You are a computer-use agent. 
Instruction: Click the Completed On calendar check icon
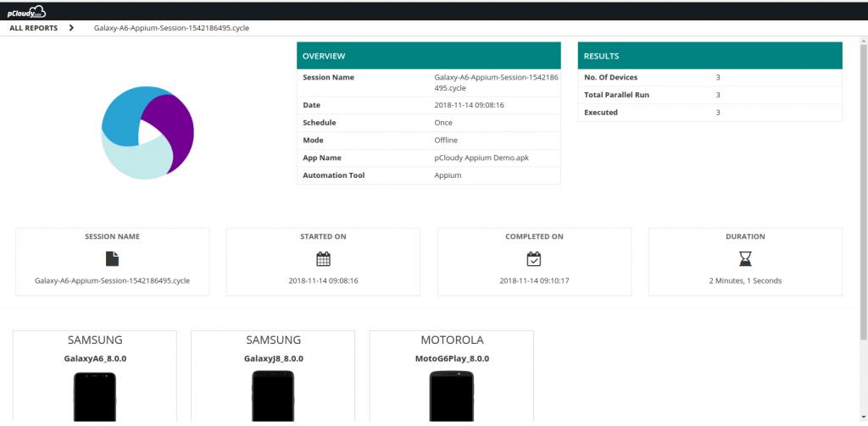pyautogui.click(x=533, y=259)
